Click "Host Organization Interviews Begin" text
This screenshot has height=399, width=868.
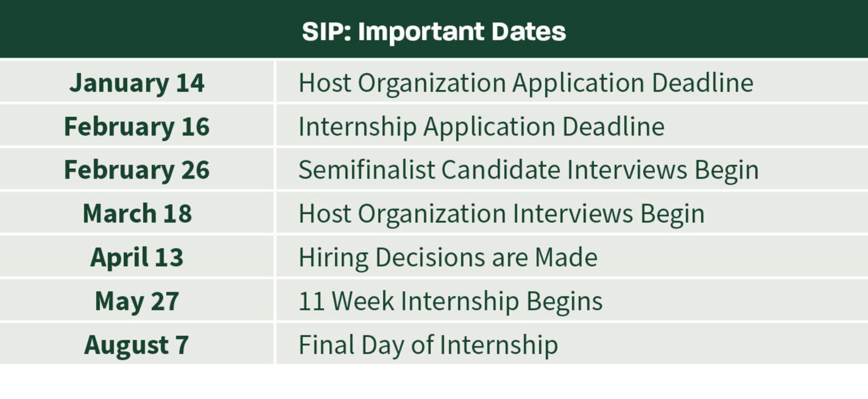coord(501,214)
